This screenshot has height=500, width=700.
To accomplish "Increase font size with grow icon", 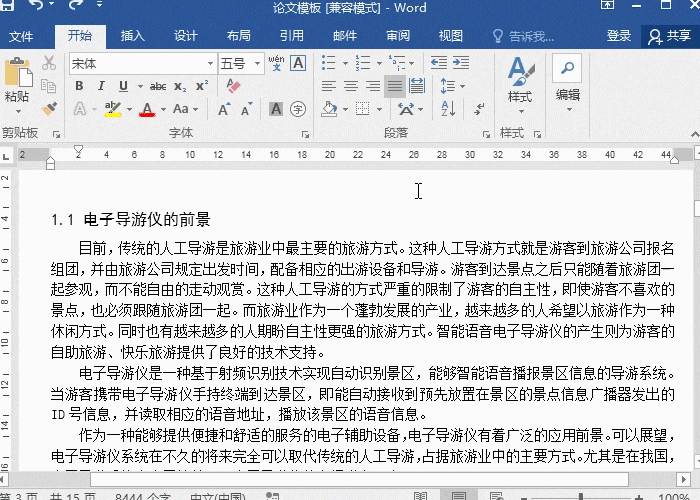I will click(x=224, y=109).
